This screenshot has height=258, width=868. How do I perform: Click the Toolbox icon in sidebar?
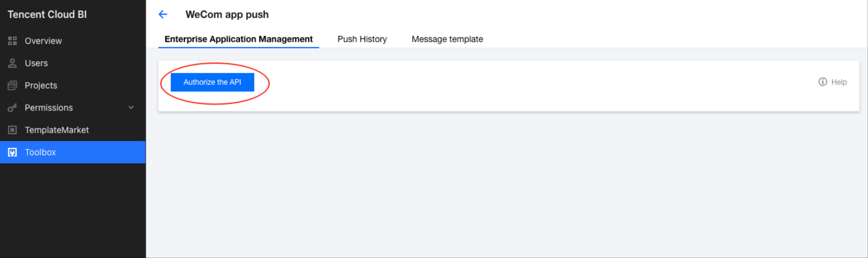[x=12, y=152]
